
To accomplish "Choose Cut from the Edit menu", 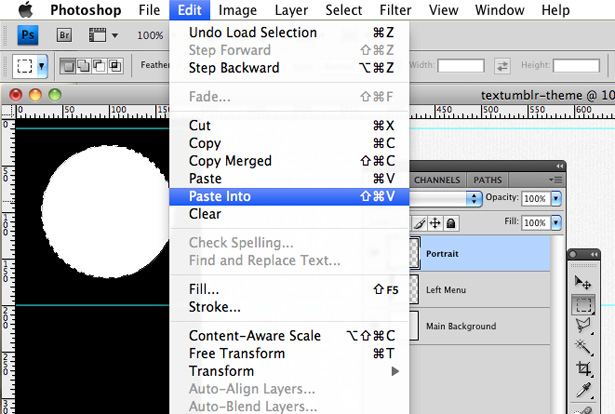I will coord(289,125).
